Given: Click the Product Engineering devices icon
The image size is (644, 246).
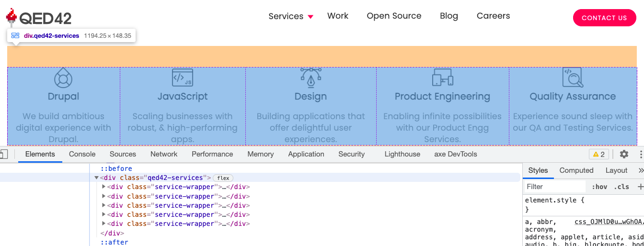Looking at the screenshot, I should (x=442, y=78).
